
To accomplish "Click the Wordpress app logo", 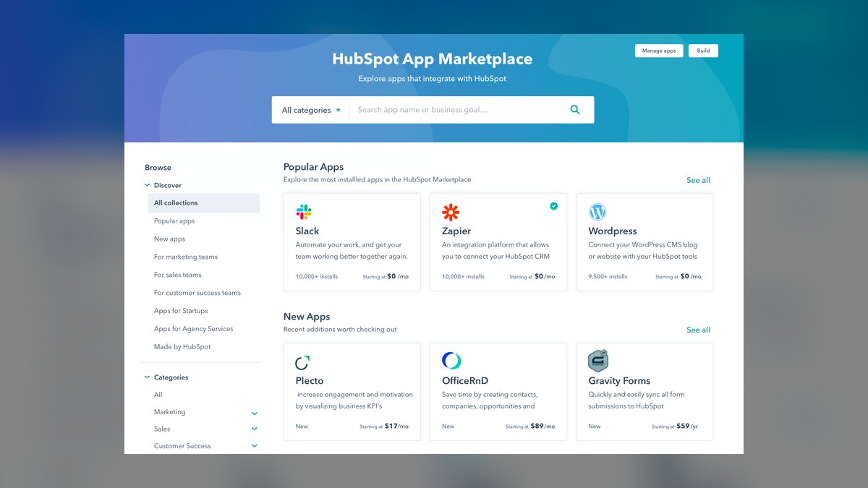I will coord(597,212).
